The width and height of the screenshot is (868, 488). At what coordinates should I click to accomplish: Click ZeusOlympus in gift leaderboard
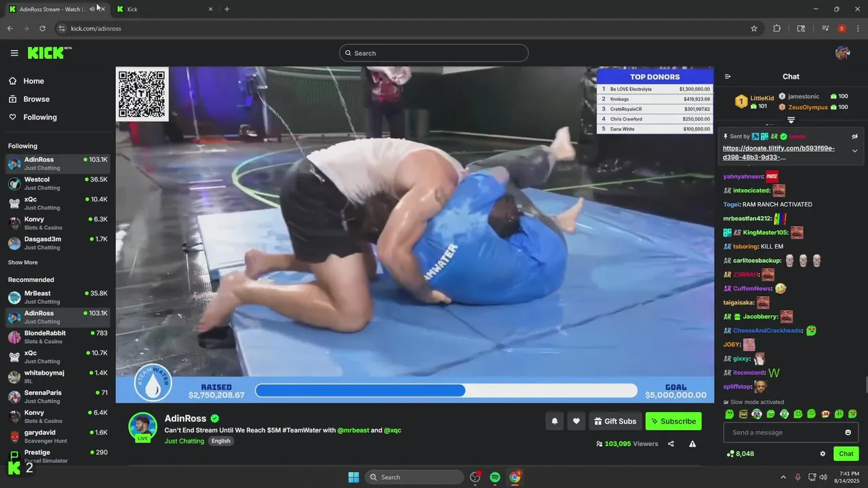coord(808,107)
